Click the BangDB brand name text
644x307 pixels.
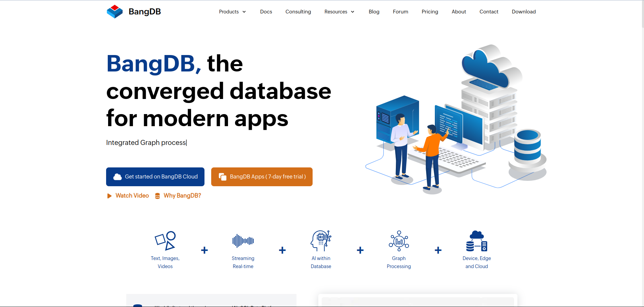pyautogui.click(x=145, y=12)
